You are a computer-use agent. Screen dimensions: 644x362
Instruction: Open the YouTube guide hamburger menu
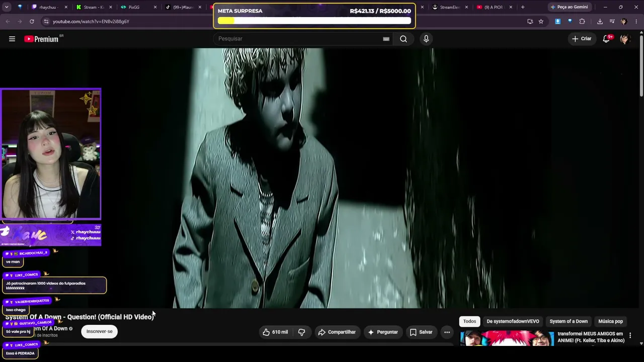(12, 39)
